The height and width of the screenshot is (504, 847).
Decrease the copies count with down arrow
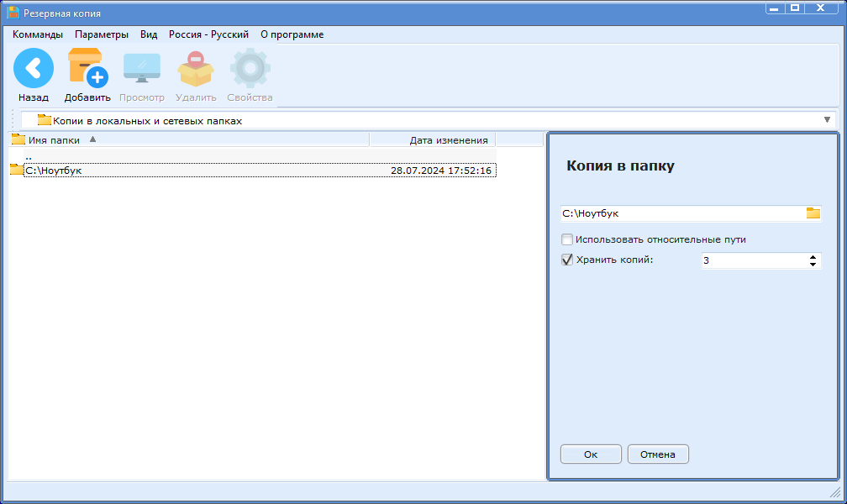point(813,265)
